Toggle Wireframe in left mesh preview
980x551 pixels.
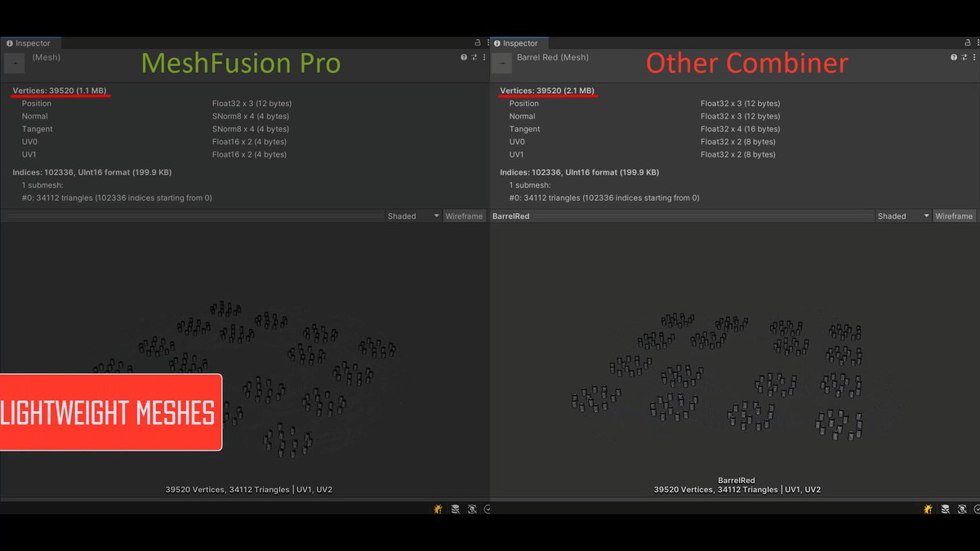click(x=464, y=216)
